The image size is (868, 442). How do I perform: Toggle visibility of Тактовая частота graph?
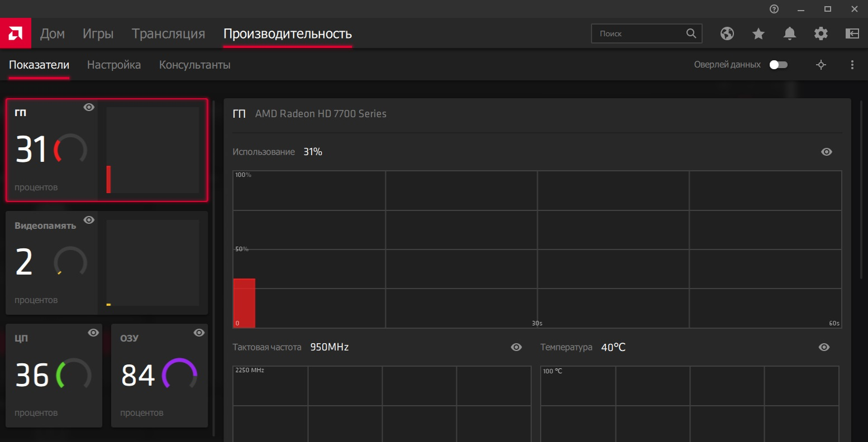pyautogui.click(x=516, y=347)
